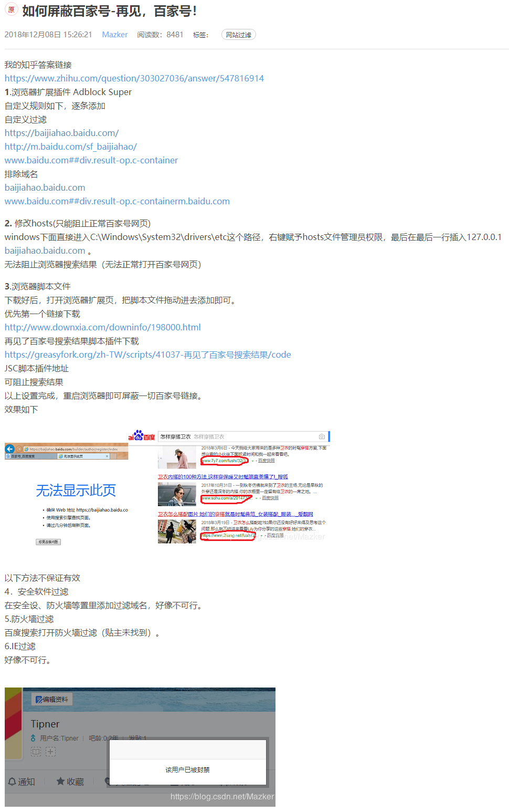The width and height of the screenshot is (509, 812).
Task: Click the 收藏 star icon
Action: tap(60, 781)
